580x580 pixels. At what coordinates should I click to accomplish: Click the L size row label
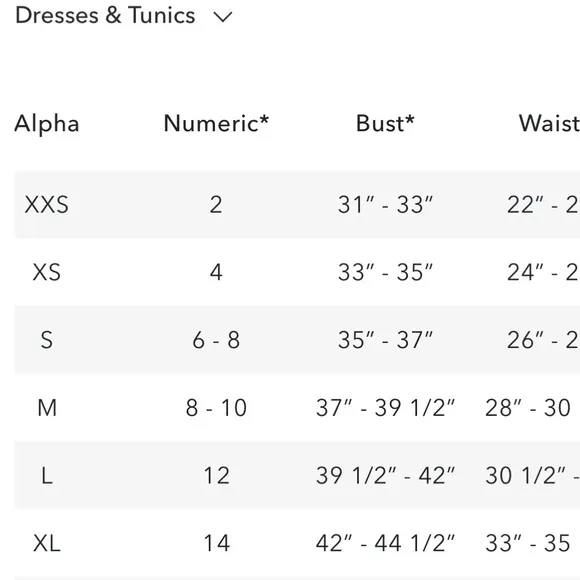[x=47, y=476]
